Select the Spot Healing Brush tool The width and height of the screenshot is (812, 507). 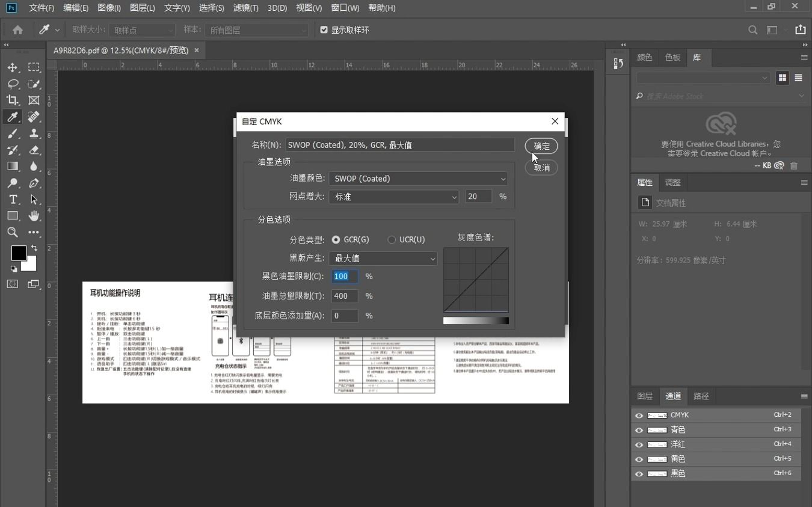(34, 117)
